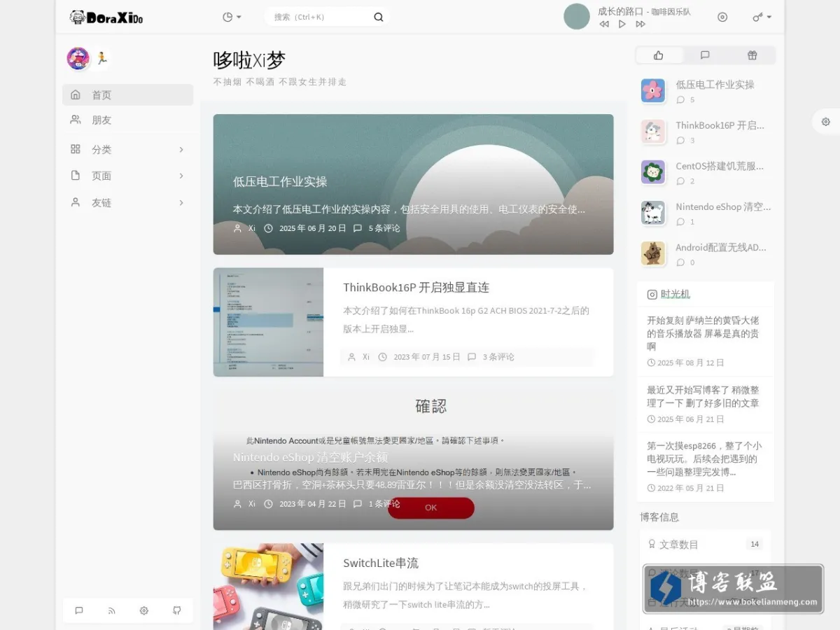Open the key login dropdown

(x=762, y=17)
